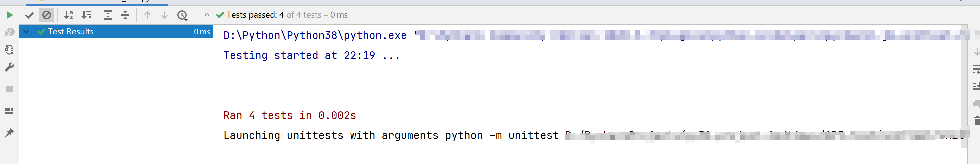Sort tests by duration
Viewport: 980px width, 164px height.
[x=86, y=15]
